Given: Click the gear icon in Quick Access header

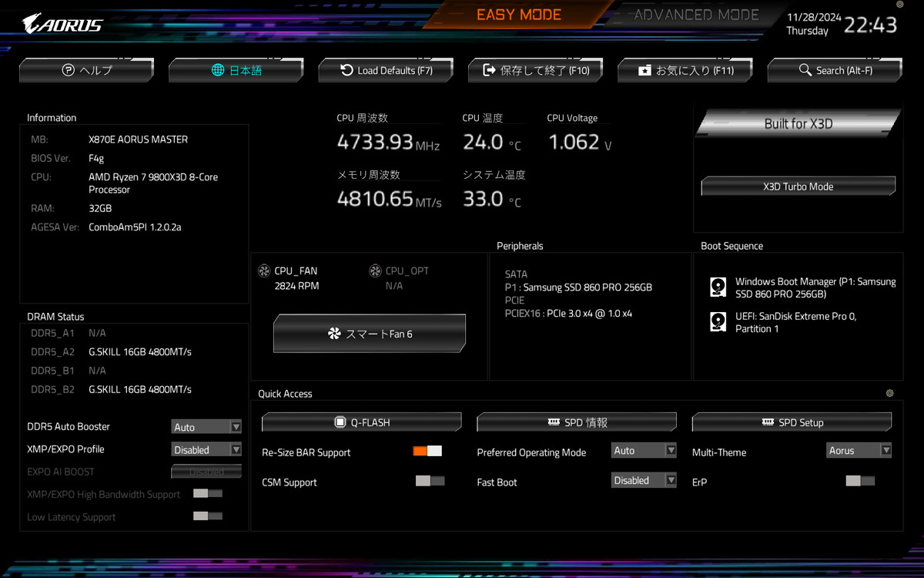Looking at the screenshot, I should pos(889,393).
